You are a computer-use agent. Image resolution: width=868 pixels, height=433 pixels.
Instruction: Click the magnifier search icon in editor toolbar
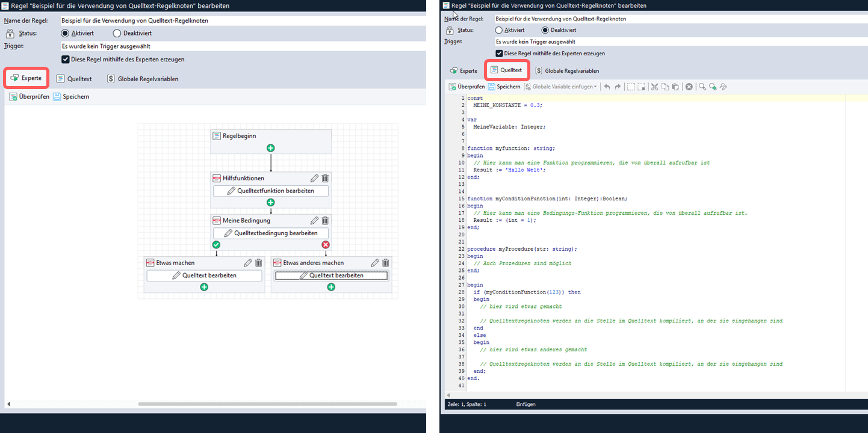pos(702,87)
